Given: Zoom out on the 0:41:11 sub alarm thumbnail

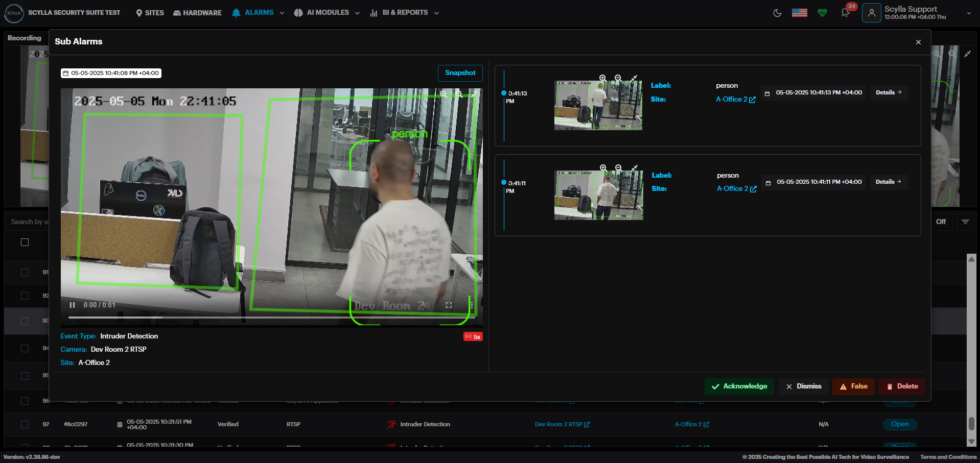Looking at the screenshot, I should [619, 168].
